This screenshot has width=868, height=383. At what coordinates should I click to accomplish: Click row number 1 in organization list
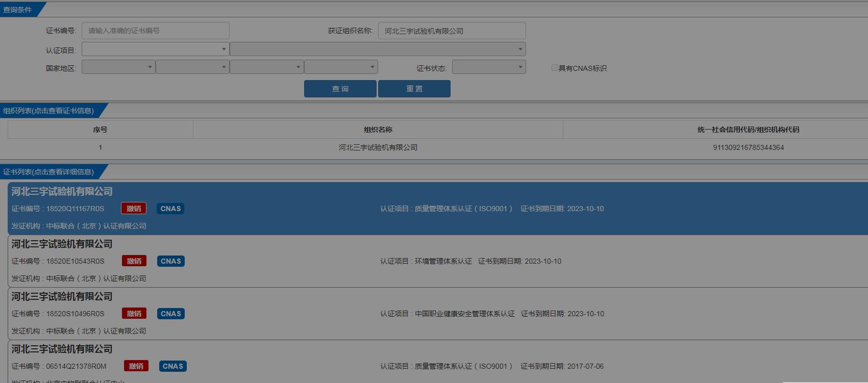(x=100, y=147)
